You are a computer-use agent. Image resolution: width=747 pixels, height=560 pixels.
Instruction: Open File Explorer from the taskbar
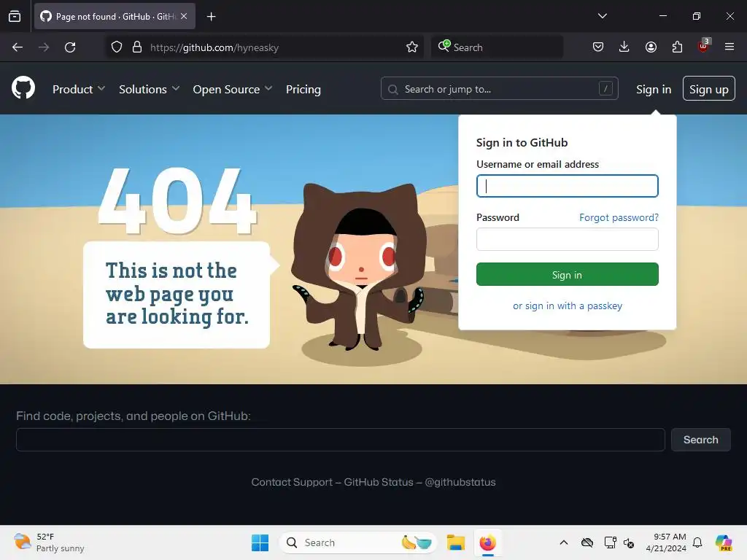[455, 542]
